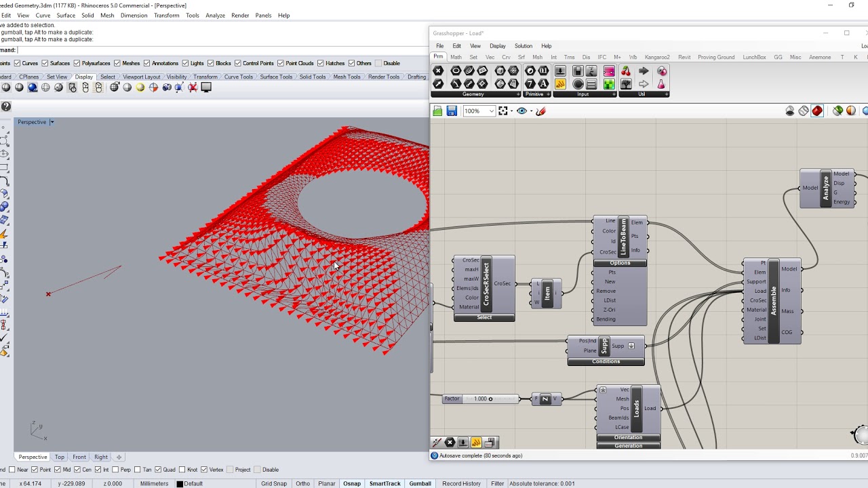The width and height of the screenshot is (868, 488).
Task: Click the Number slider input icon
Action: [560, 71]
